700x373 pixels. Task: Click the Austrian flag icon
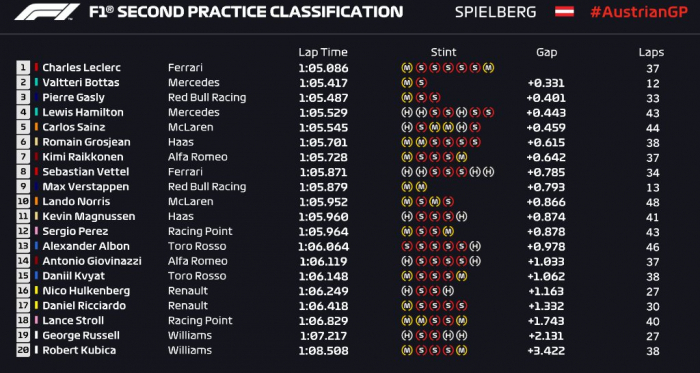(564, 12)
